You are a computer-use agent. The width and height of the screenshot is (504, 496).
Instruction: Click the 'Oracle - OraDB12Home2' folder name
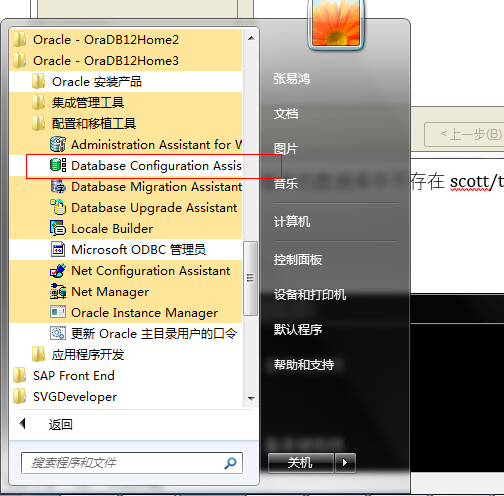pyautogui.click(x=106, y=40)
